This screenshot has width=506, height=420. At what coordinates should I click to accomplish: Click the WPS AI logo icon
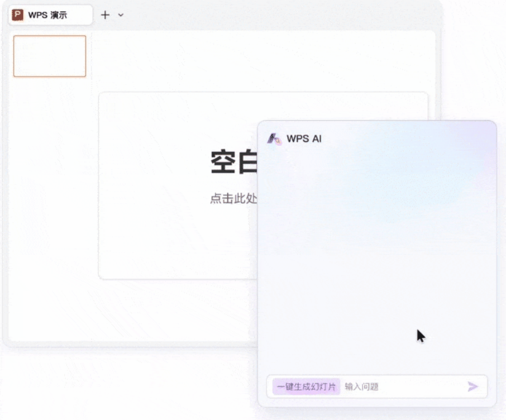coord(274,139)
